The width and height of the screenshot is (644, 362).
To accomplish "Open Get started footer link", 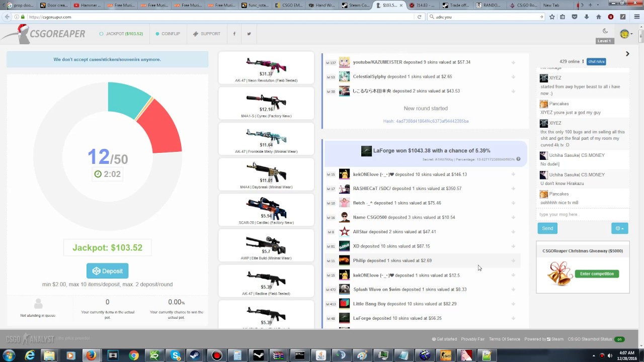I will point(444,339).
